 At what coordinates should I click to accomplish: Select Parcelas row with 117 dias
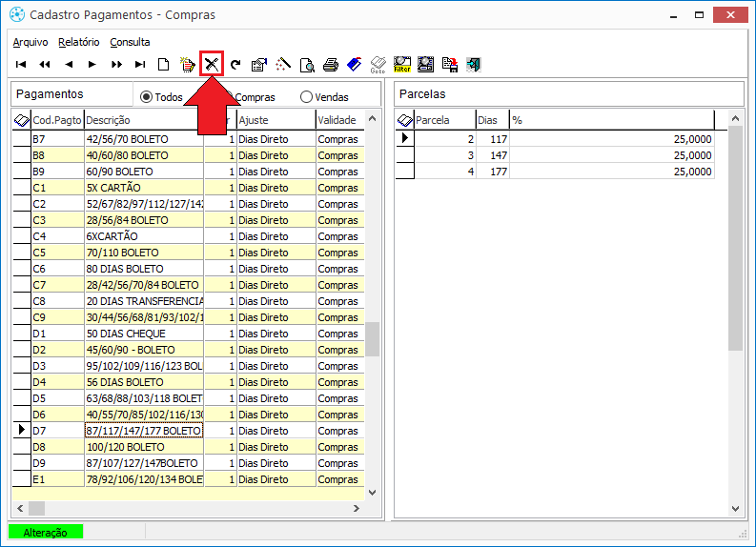555,139
